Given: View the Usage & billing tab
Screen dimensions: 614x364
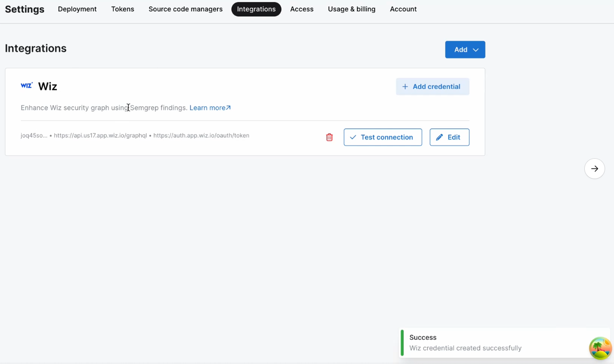Looking at the screenshot, I should pyautogui.click(x=351, y=9).
